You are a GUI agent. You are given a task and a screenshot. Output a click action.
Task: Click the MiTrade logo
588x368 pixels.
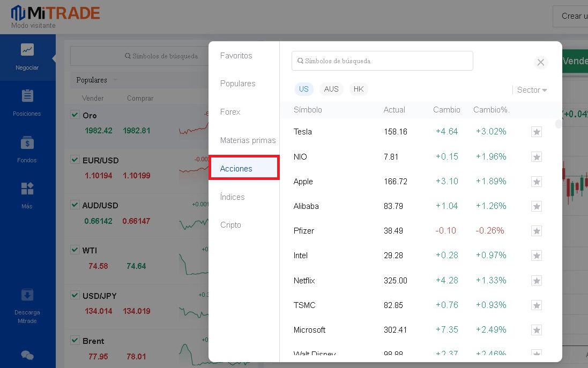(55, 13)
